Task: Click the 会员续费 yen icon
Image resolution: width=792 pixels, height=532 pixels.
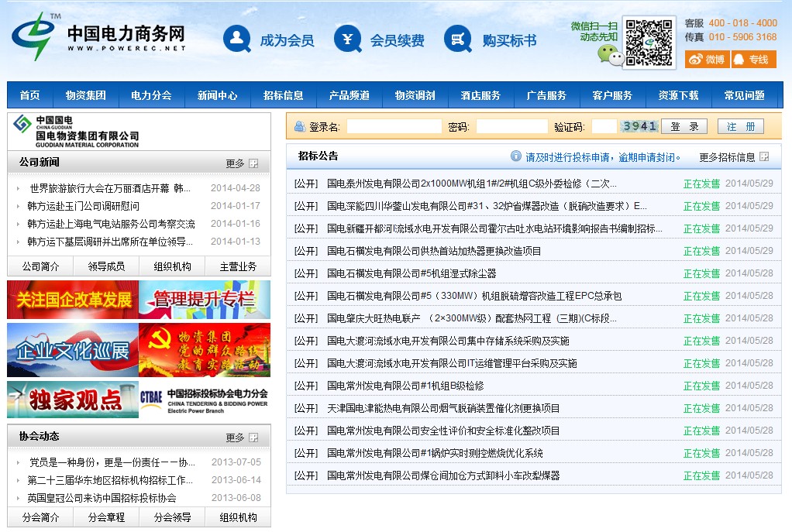Action: (347, 39)
